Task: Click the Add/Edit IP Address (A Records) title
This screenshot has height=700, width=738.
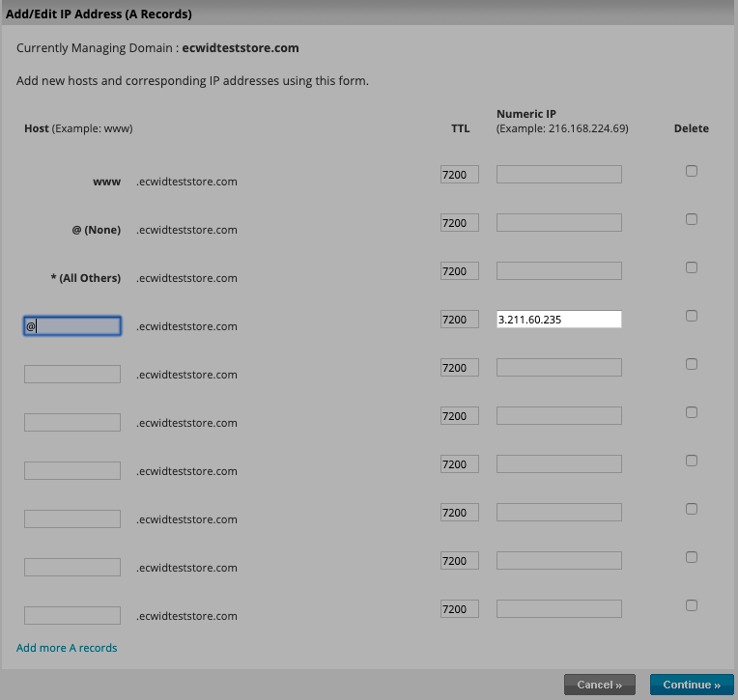Action: pyautogui.click(x=99, y=14)
